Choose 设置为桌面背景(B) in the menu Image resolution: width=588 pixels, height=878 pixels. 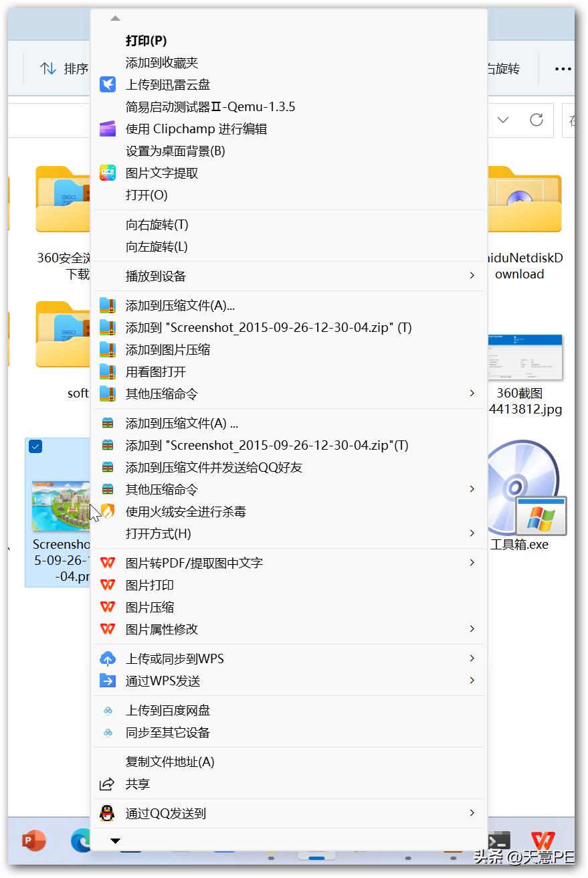176,151
